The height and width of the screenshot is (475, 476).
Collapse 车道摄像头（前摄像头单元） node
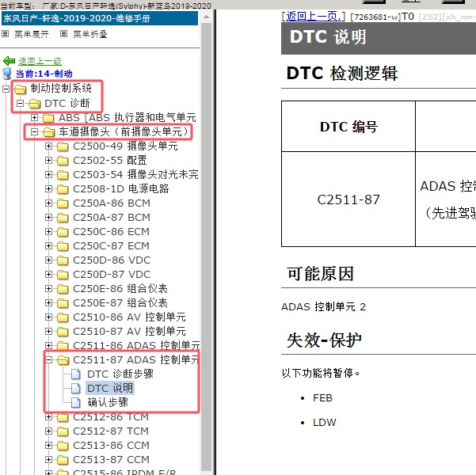coord(34,131)
